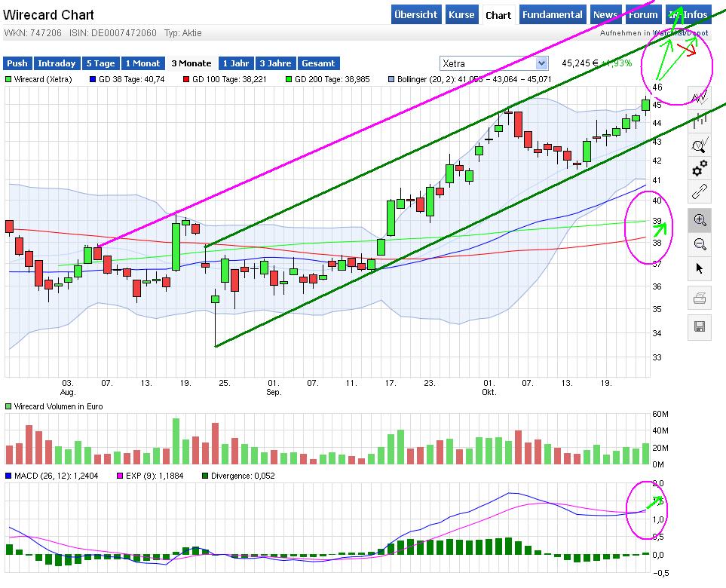
Task: Select the Chart tab
Action: [498, 15]
